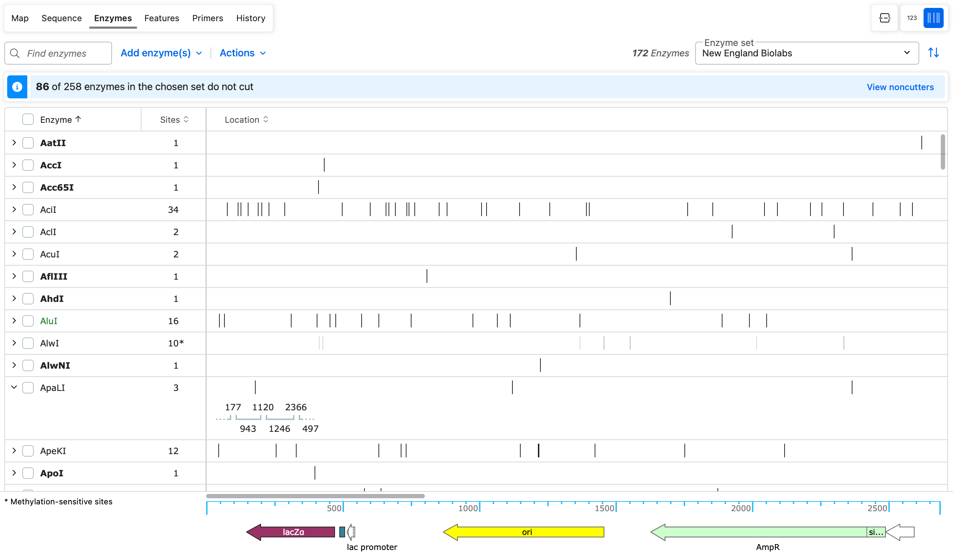Click the fit-to-width view icon
The width and height of the screenshot is (953, 560).
click(884, 18)
